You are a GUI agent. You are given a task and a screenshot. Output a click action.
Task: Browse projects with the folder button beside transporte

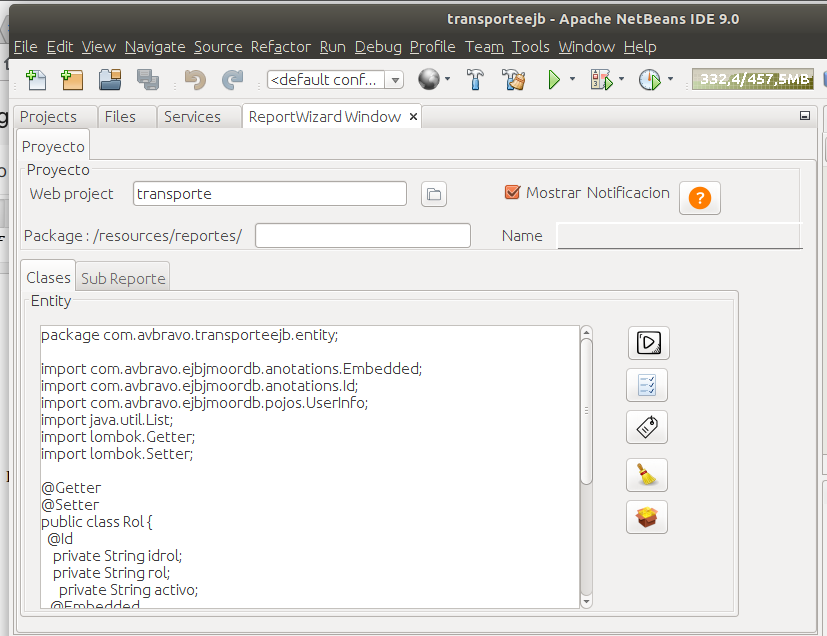(x=433, y=194)
